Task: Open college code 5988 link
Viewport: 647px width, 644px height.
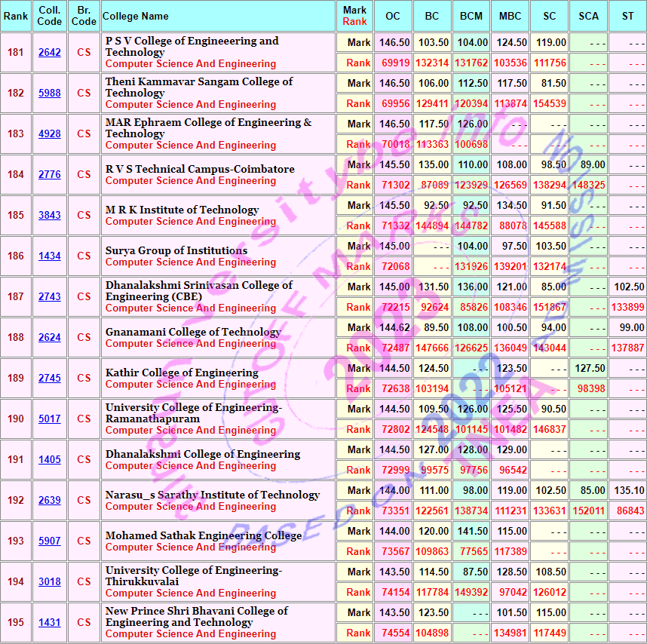Action: tap(50, 94)
